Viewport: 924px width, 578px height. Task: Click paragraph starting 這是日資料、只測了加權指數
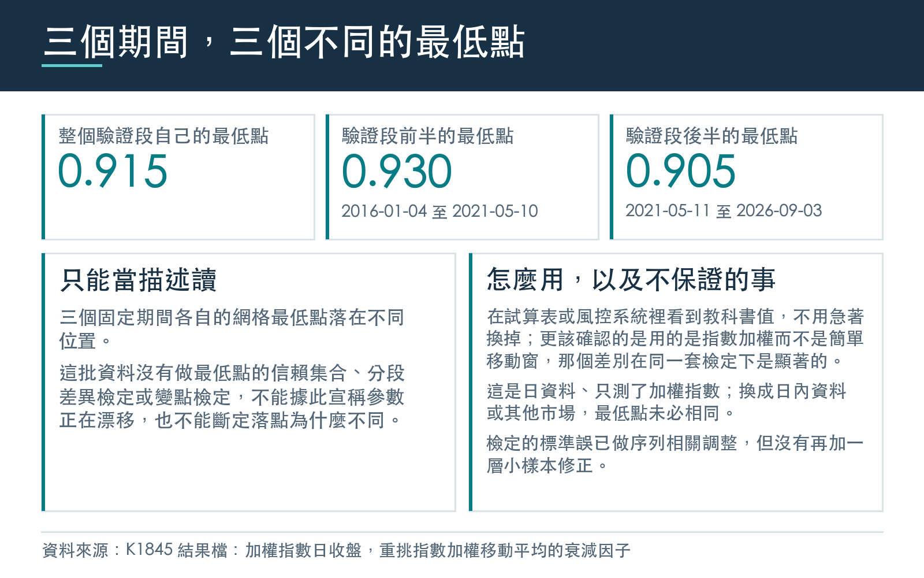pos(666,402)
